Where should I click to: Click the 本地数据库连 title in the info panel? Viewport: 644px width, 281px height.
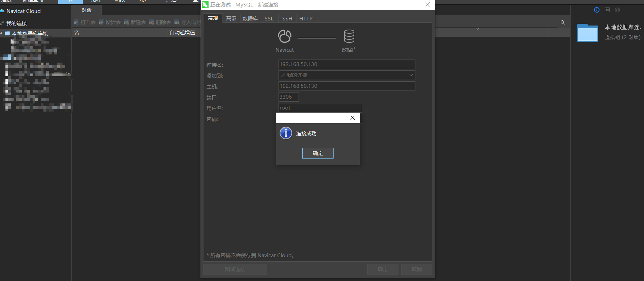click(623, 27)
